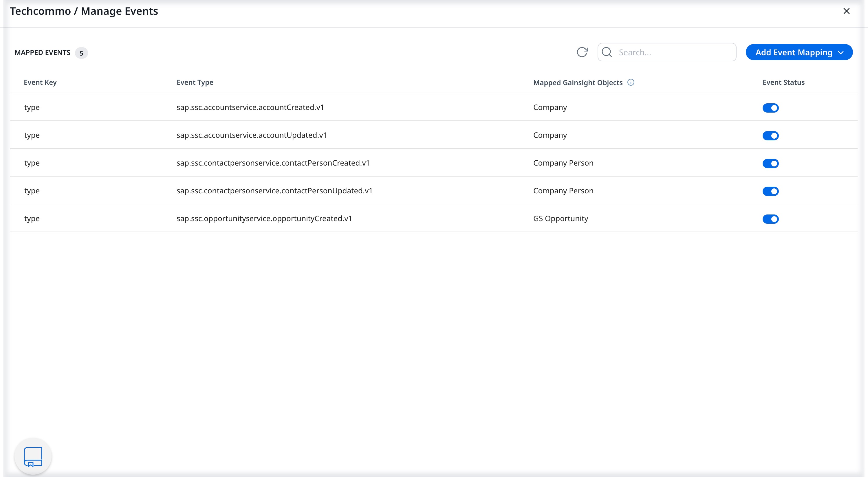Click the Event Key column header
868x477 pixels.
[x=40, y=82]
